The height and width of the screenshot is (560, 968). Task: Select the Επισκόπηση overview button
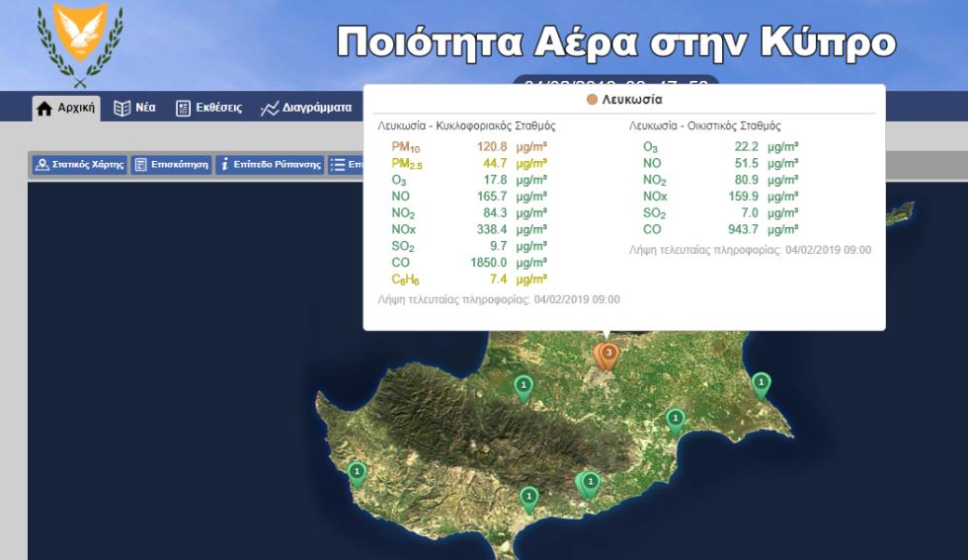pos(171,165)
